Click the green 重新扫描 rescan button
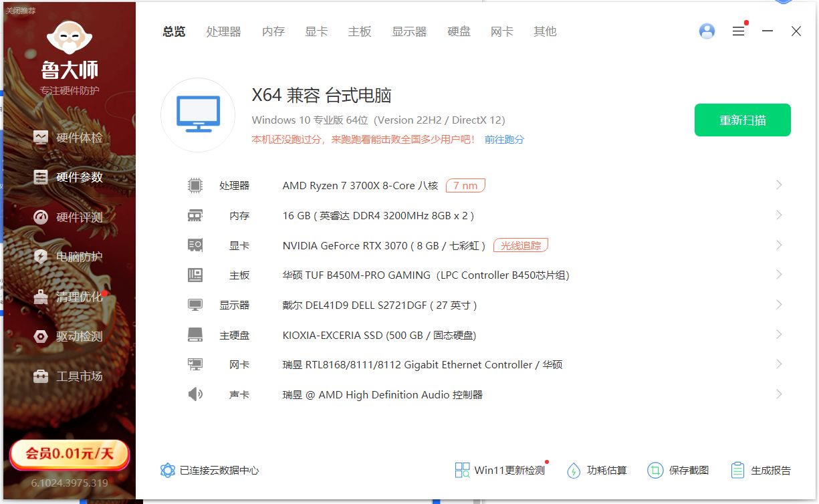This screenshot has width=819, height=504. (742, 120)
